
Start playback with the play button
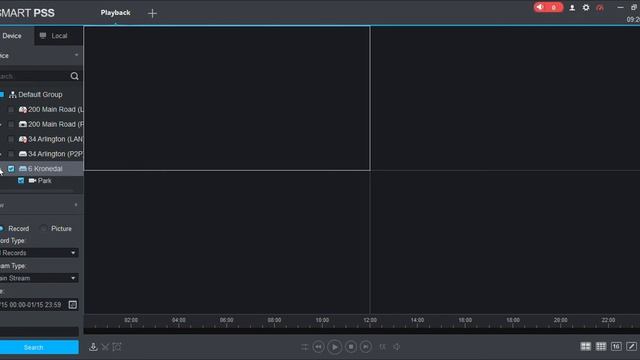tap(334, 347)
